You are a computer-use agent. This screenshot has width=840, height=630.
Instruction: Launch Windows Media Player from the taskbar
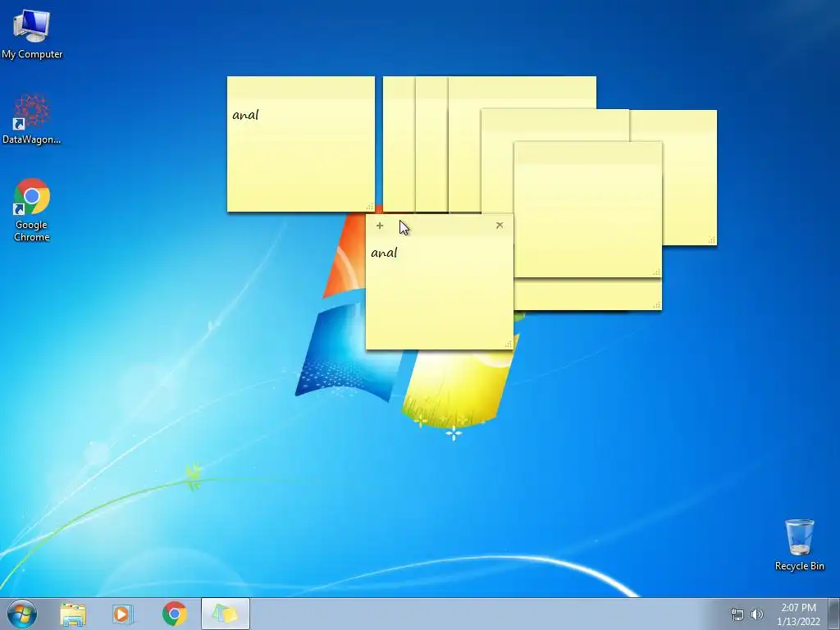[123, 614]
